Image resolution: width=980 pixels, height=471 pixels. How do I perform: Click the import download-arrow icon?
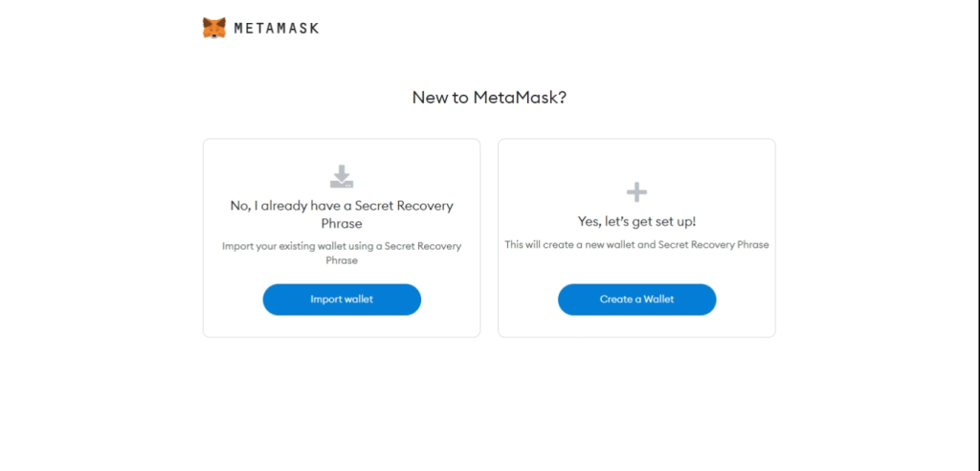point(342,176)
